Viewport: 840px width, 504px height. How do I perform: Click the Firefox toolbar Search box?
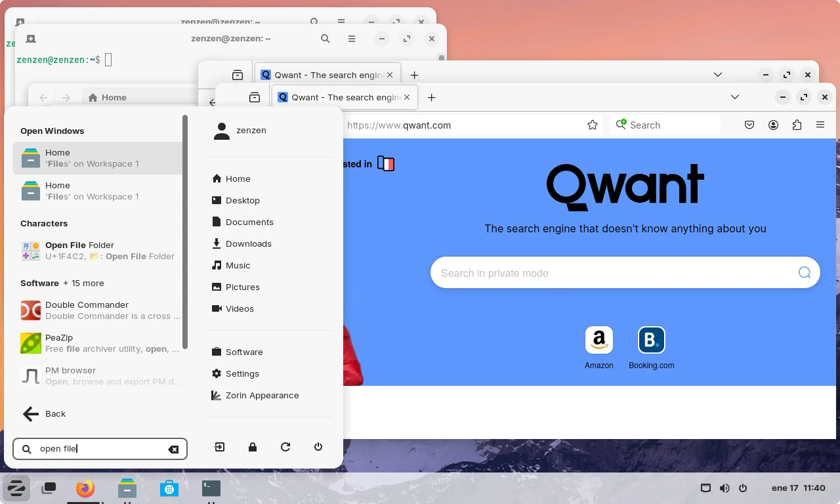pyautogui.click(x=665, y=125)
